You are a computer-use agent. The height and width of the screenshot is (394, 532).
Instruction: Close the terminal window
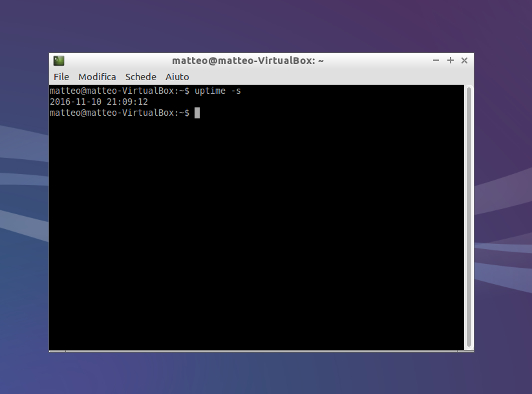tap(465, 60)
